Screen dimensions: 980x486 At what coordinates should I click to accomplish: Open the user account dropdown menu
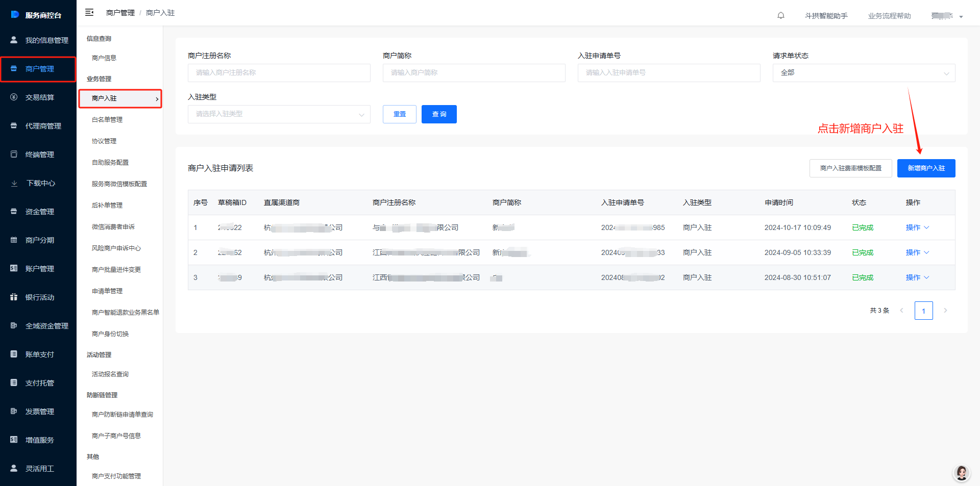point(946,16)
